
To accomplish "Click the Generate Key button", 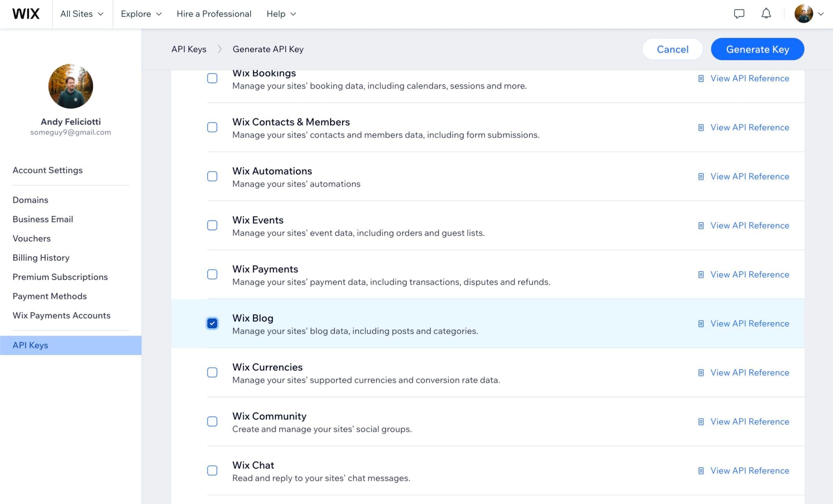I will coord(757,49).
